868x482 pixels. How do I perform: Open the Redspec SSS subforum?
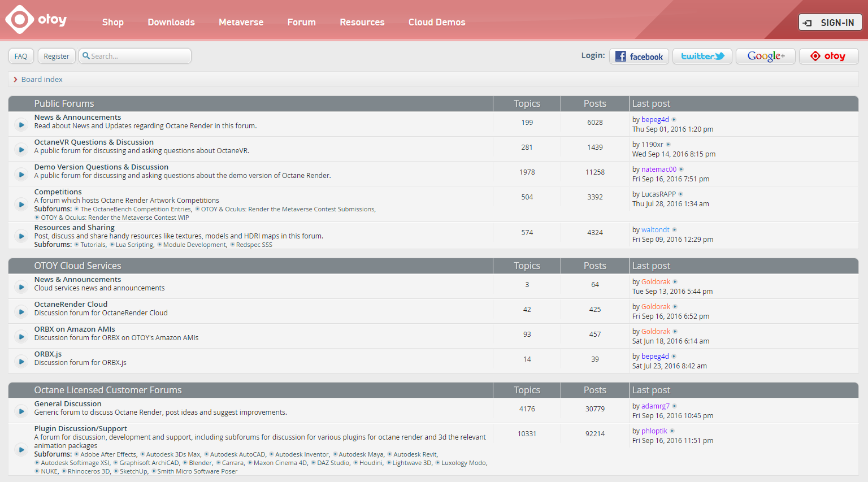coord(254,245)
